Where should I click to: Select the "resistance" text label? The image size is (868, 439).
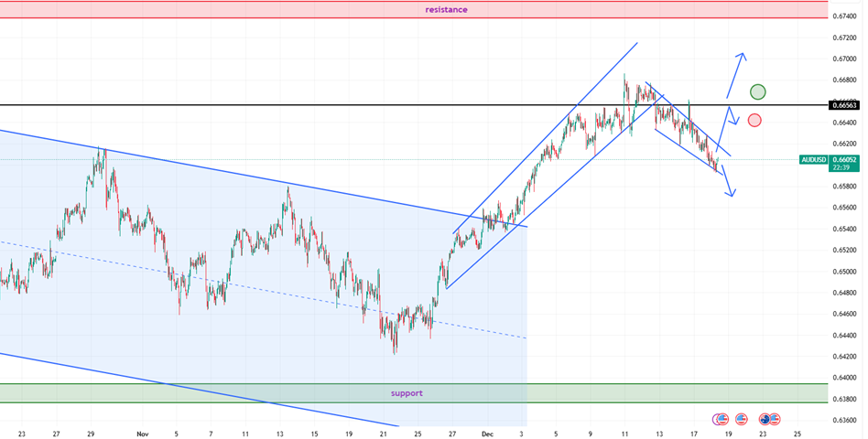tap(447, 9)
